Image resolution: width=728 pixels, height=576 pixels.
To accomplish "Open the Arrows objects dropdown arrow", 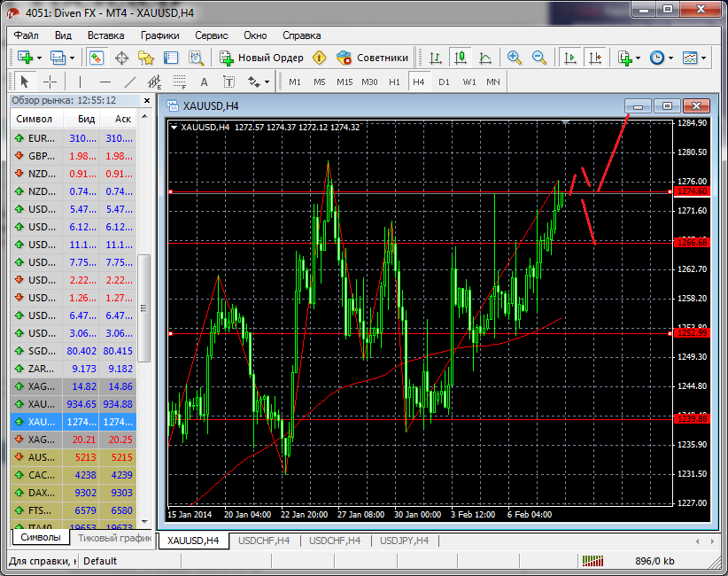I will click(267, 82).
